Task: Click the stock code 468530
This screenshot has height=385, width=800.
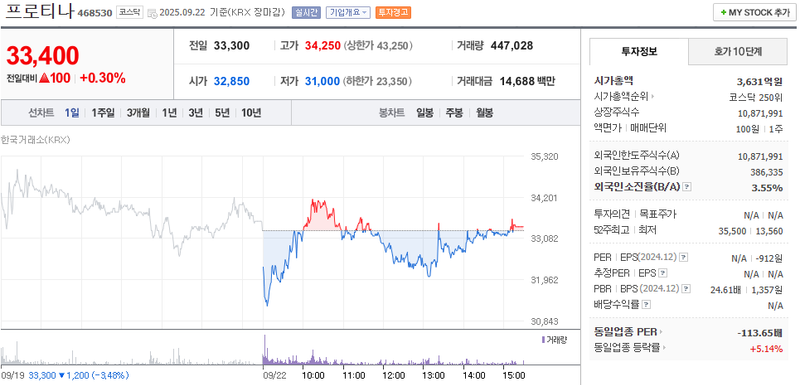Action: [94, 13]
